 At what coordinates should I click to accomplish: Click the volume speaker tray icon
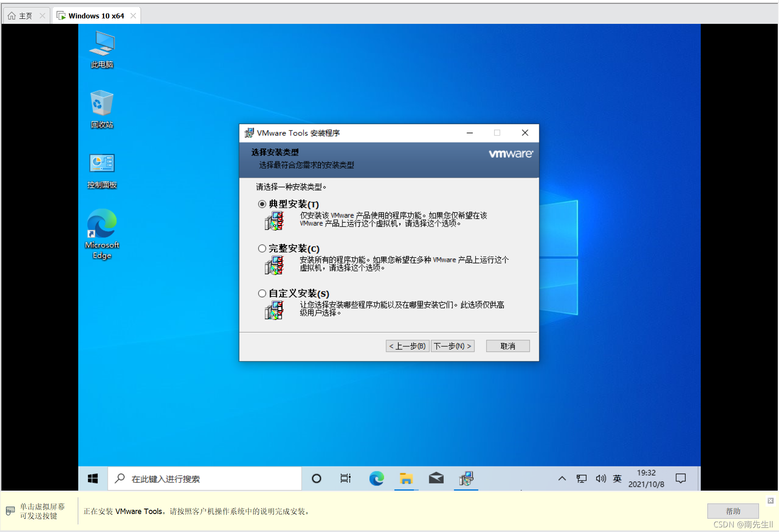tap(600, 478)
